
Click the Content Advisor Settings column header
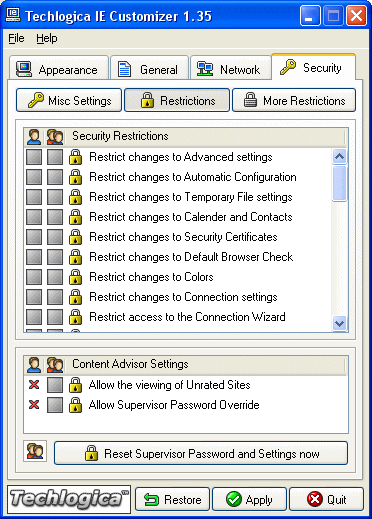206,365
